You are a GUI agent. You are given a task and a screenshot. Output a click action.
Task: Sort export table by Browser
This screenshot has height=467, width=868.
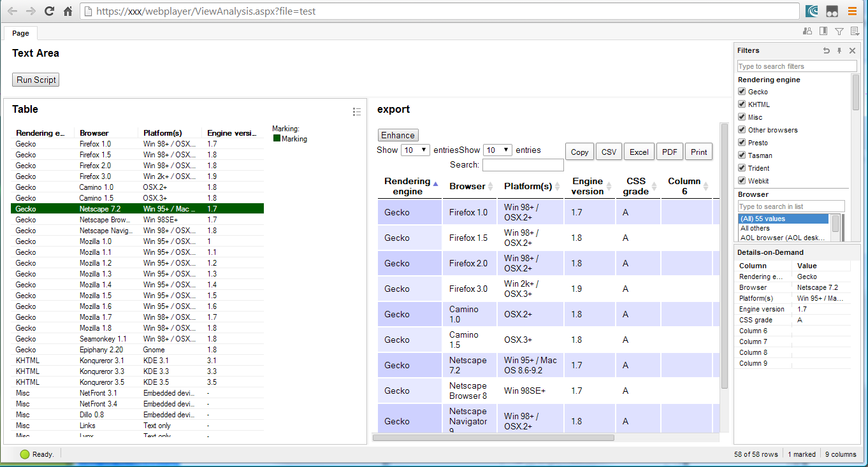470,186
